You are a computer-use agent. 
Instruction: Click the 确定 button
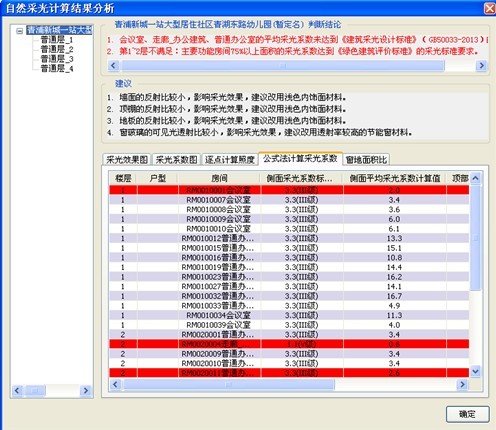(467, 414)
